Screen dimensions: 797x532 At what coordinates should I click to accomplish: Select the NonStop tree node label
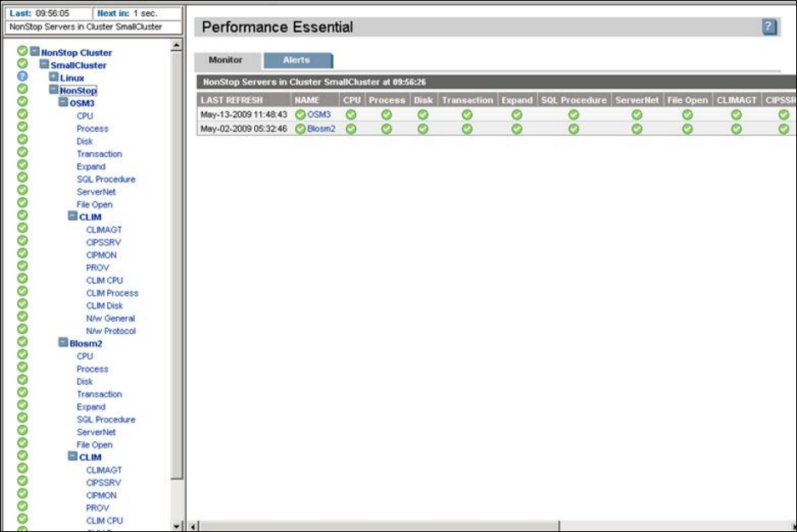tap(78, 91)
